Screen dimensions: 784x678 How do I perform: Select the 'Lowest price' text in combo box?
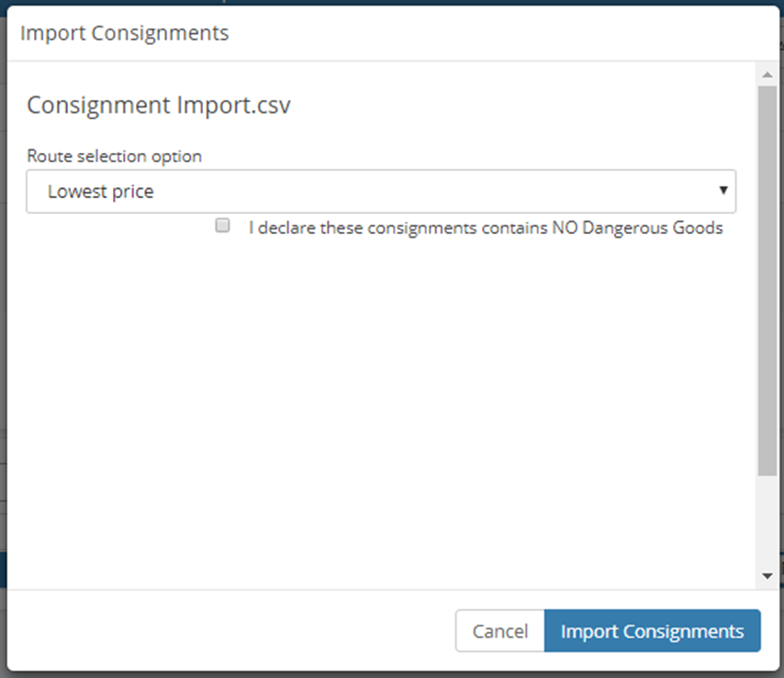pyautogui.click(x=100, y=192)
